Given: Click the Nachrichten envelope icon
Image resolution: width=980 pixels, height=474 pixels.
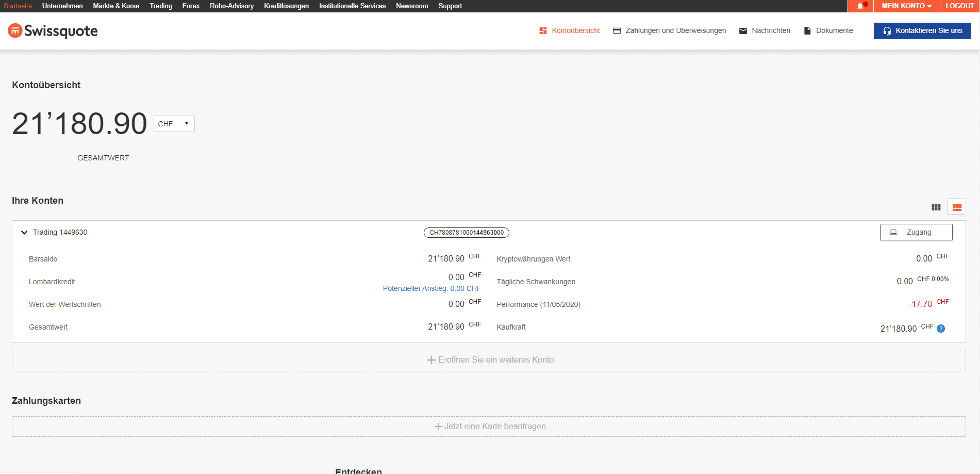Looking at the screenshot, I should point(743,31).
